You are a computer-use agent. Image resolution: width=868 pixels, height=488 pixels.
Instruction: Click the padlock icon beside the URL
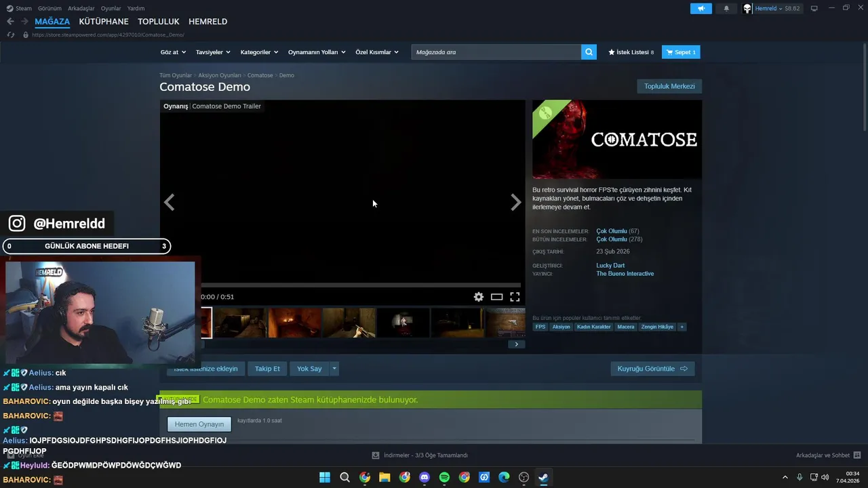[26, 35]
